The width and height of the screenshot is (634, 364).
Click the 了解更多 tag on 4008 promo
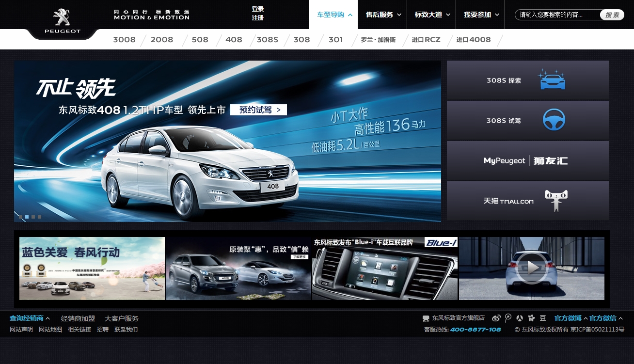[x=300, y=257]
